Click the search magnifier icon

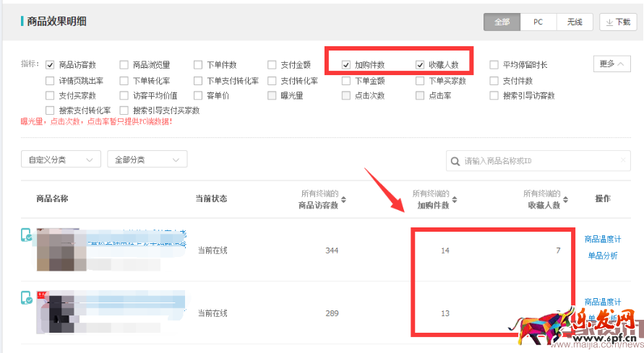point(455,161)
